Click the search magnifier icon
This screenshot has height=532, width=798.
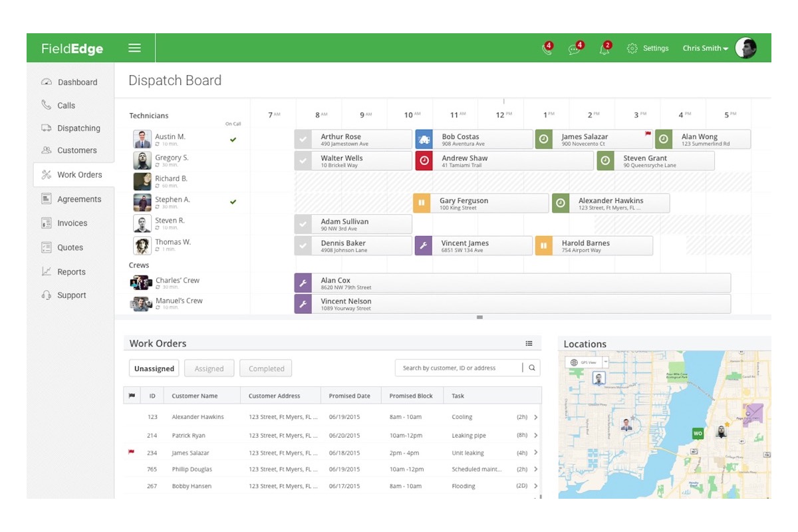pyautogui.click(x=532, y=368)
